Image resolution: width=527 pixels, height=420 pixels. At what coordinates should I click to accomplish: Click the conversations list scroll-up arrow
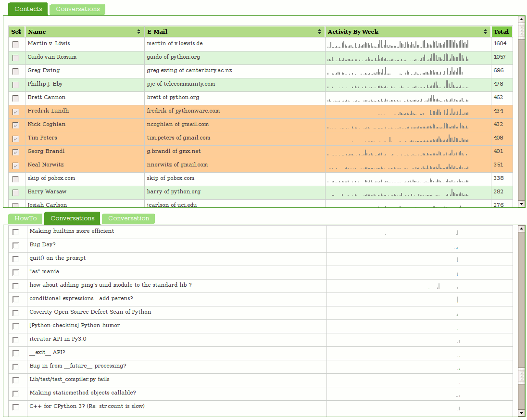pyautogui.click(x=521, y=229)
